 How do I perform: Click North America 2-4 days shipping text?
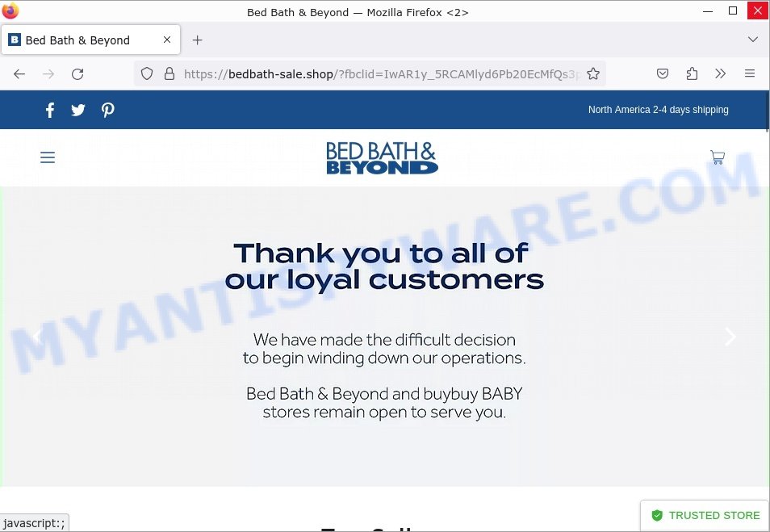pyautogui.click(x=658, y=110)
